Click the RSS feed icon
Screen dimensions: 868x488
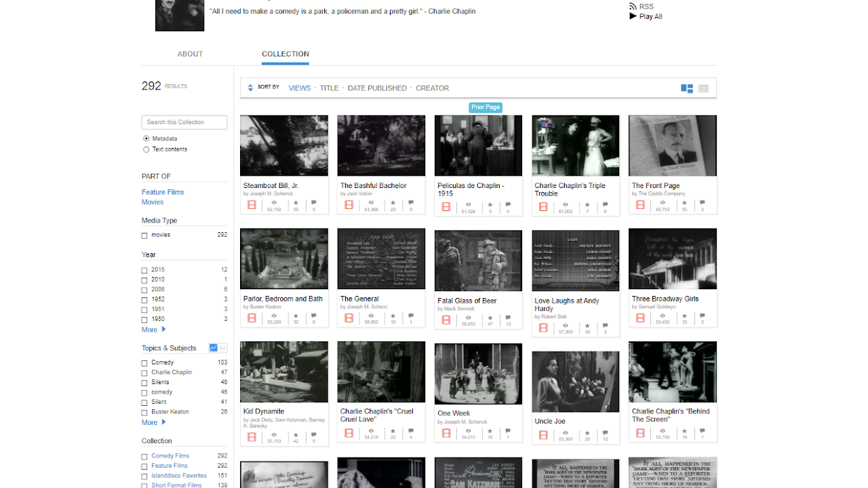coord(633,7)
